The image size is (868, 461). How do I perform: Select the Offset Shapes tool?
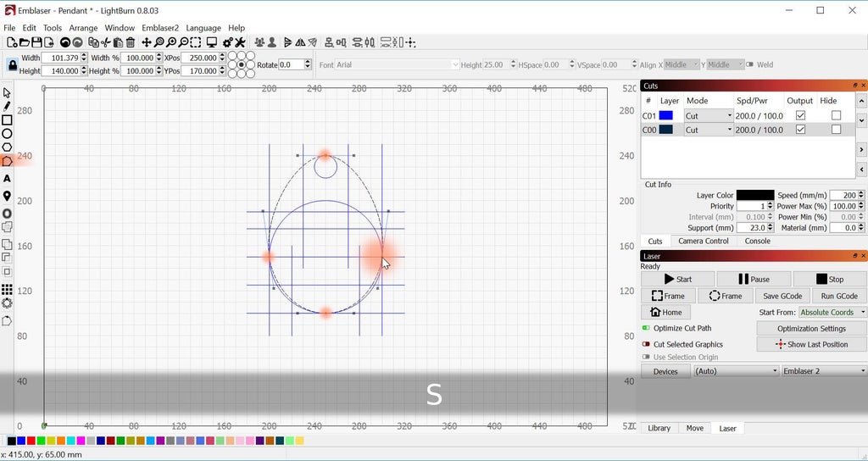point(7,214)
